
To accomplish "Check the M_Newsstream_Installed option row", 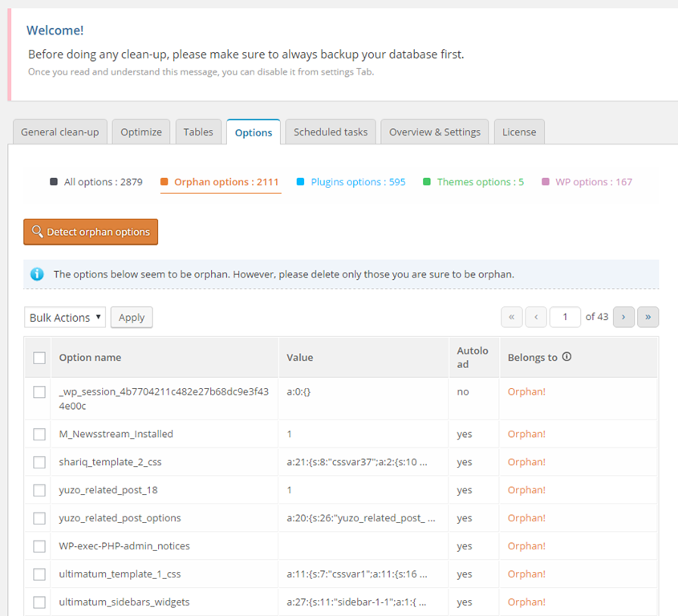I will [39, 434].
